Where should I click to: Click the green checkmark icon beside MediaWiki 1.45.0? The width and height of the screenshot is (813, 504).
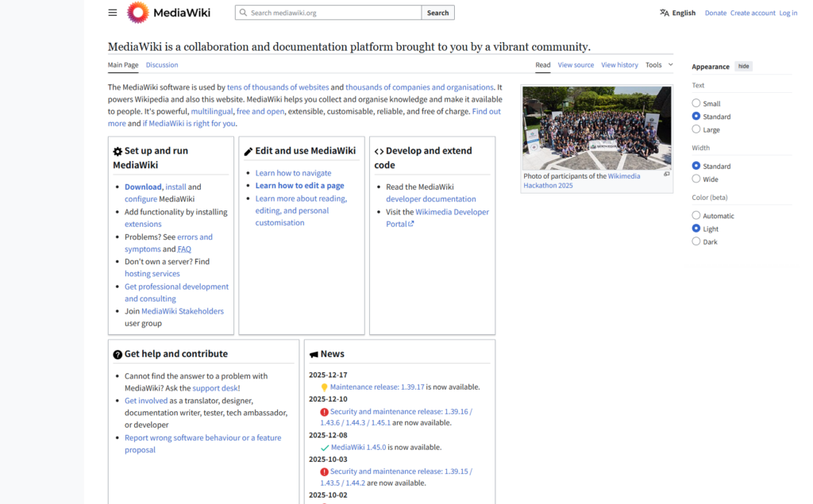[324, 448]
